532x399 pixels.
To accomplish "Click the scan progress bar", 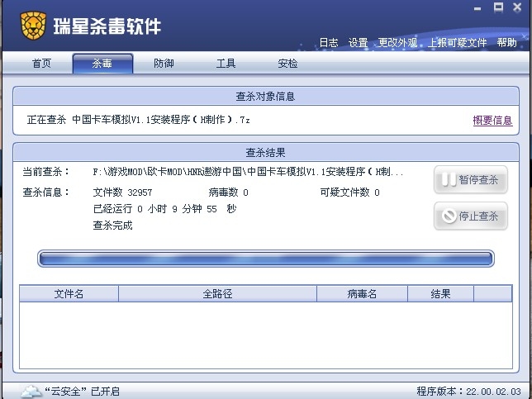I will coord(266,259).
